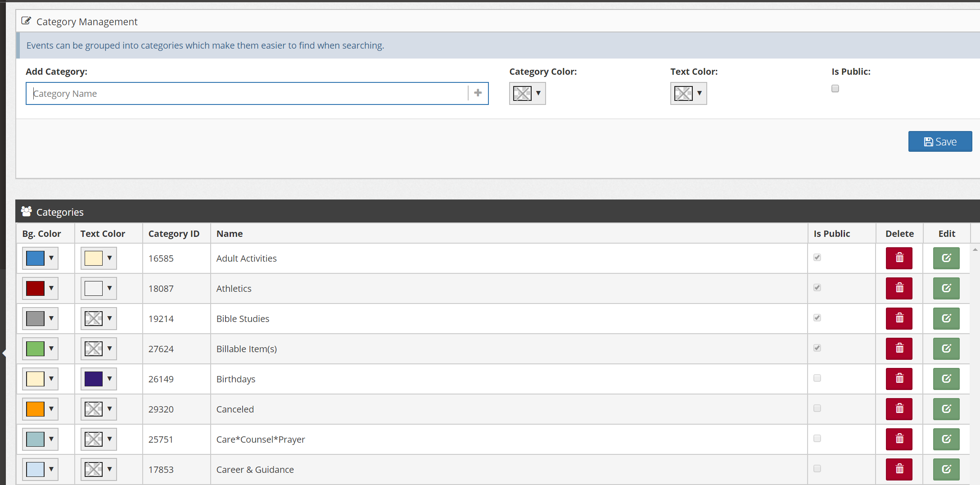Toggle Is Public for Athletics
This screenshot has width=980, height=485.
tap(817, 288)
